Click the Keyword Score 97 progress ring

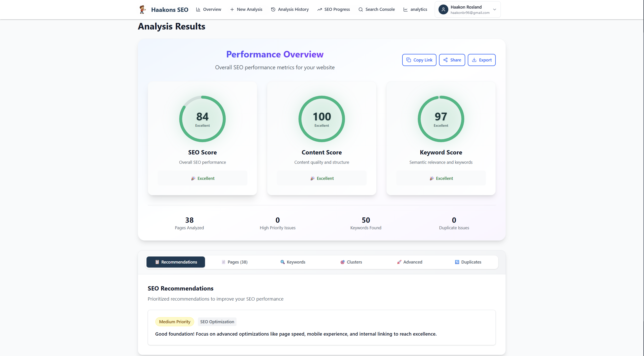click(x=441, y=119)
